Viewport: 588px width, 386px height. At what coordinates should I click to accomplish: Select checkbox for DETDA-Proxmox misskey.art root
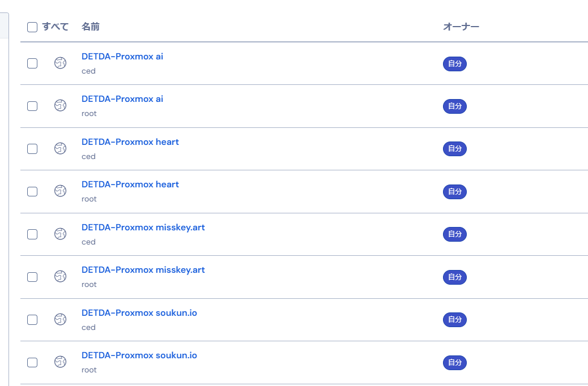(x=32, y=277)
